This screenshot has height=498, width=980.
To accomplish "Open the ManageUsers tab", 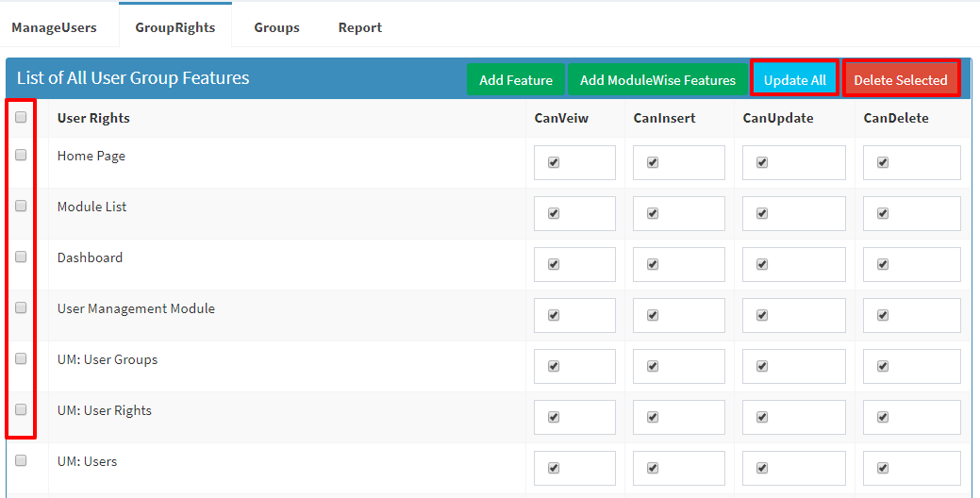I will click(x=54, y=27).
